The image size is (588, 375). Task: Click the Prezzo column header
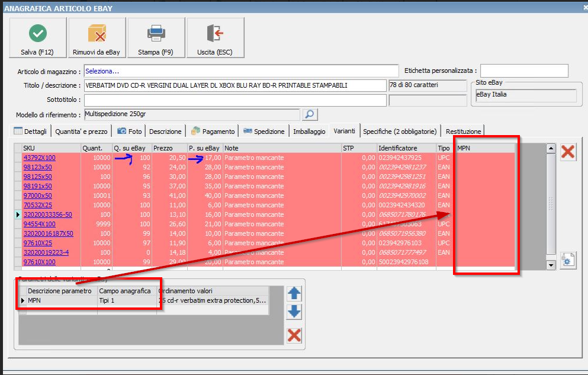coord(169,148)
